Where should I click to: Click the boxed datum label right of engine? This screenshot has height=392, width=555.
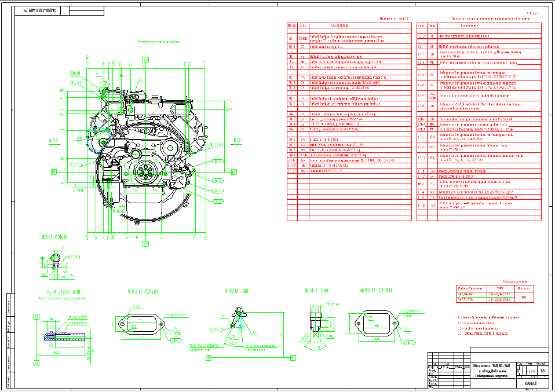tap(234, 172)
